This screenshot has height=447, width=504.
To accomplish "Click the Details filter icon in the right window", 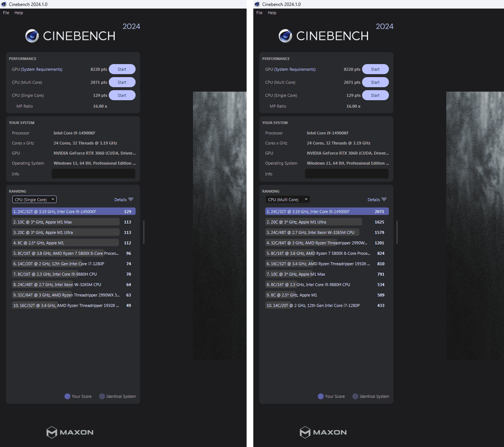I will click(x=384, y=200).
